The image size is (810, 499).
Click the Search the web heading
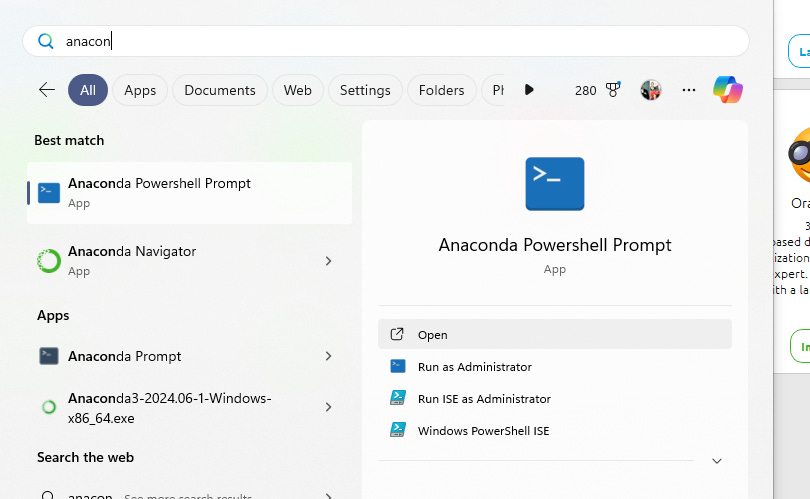click(x=85, y=458)
